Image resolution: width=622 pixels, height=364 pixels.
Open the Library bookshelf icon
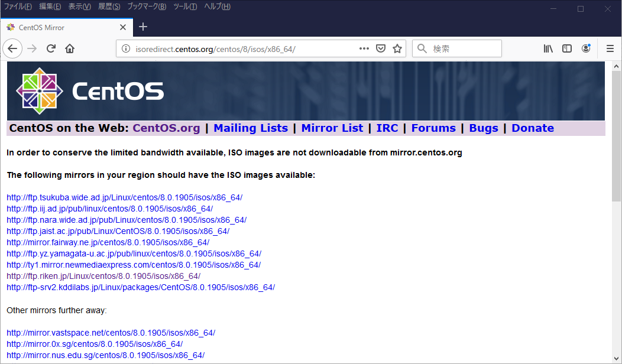548,49
